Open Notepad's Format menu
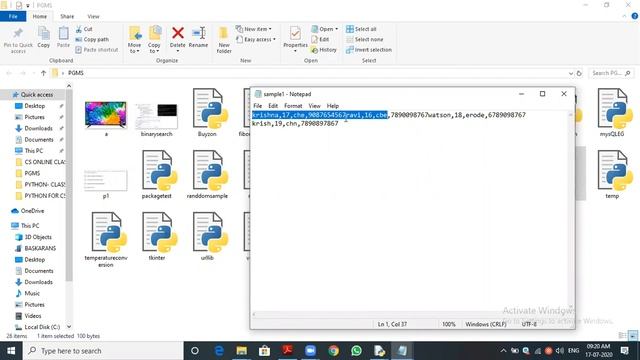Screen dimensions: 640x360 293,106
